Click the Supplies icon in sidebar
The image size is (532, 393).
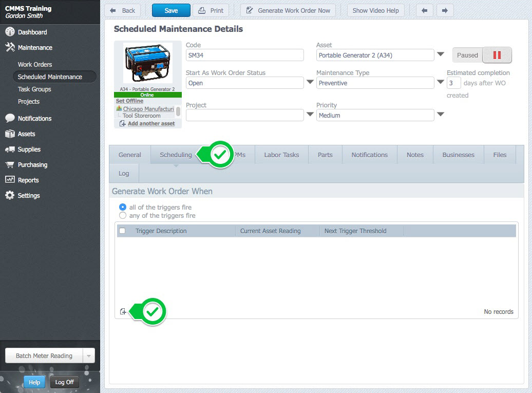coord(10,149)
